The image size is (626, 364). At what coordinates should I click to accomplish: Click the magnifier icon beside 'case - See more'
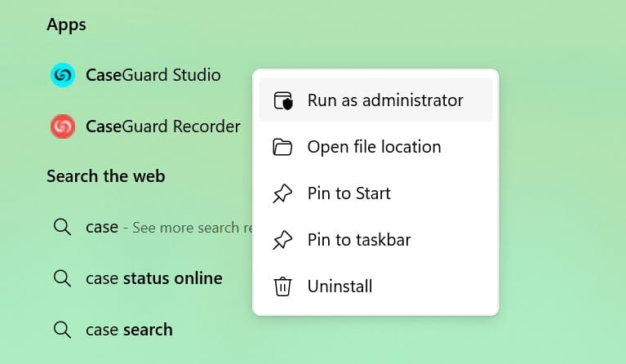click(x=62, y=227)
